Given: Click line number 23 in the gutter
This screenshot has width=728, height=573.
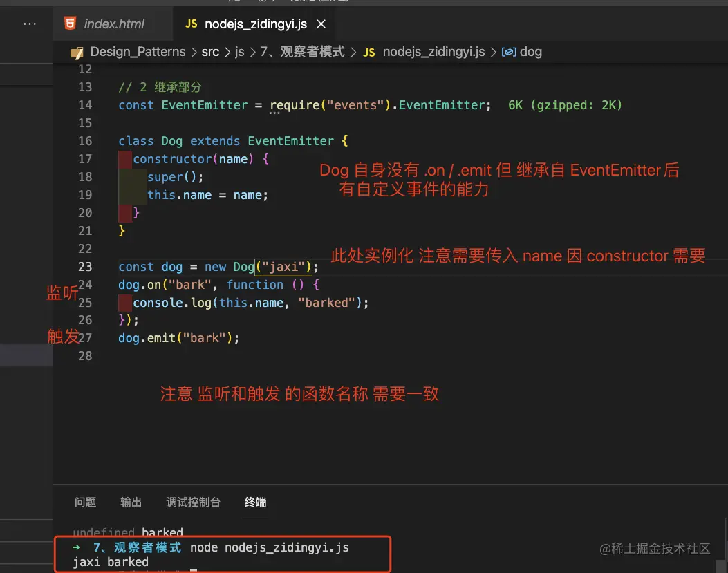Looking at the screenshot, I should tap(85, 267).
